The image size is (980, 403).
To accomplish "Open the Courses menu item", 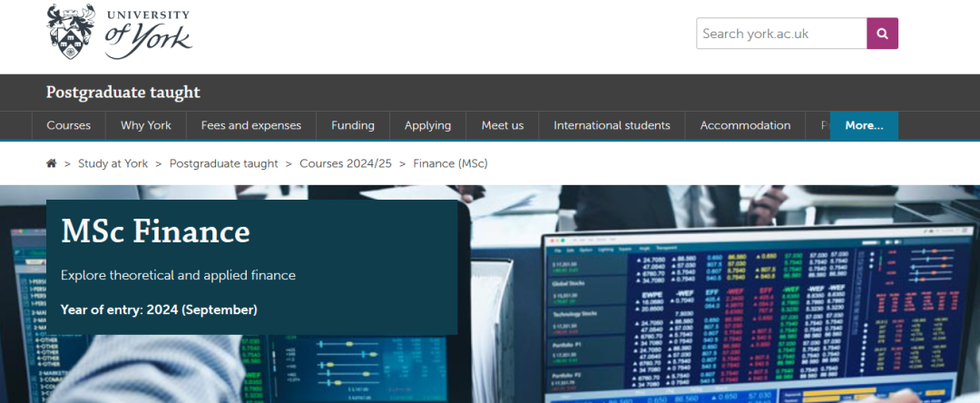I will point(69,125).
